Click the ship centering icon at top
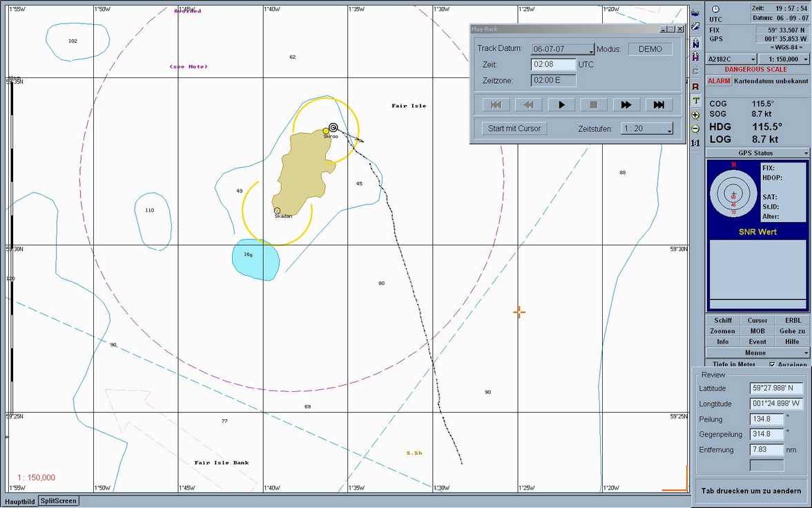The width and height of the screenshot is (812, 508). tap(695, 12)
